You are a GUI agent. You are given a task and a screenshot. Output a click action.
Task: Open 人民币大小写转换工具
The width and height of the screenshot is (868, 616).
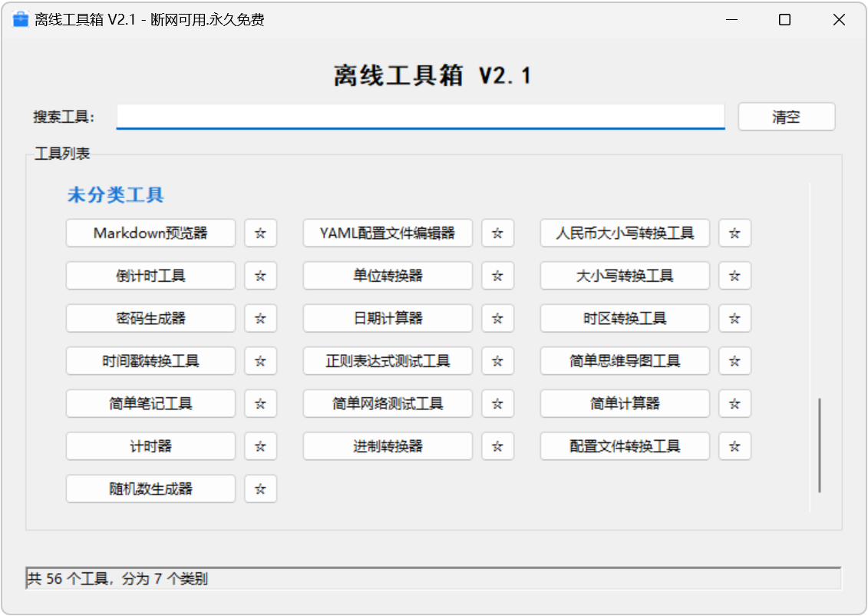tap(625, 233)
